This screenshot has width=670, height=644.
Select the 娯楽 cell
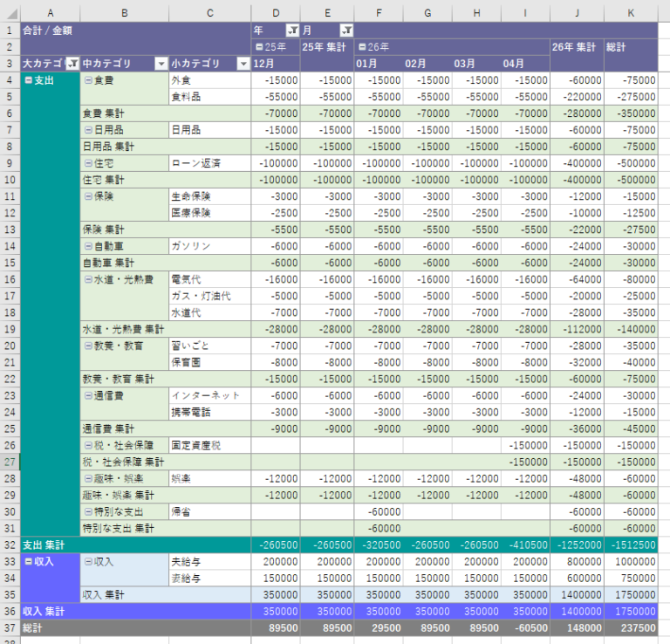pos(209,478)
